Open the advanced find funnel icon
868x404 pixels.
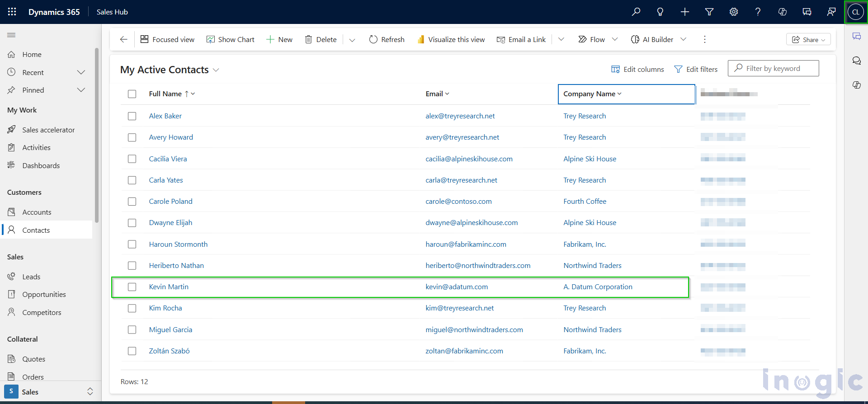click(x=709, y=12)
